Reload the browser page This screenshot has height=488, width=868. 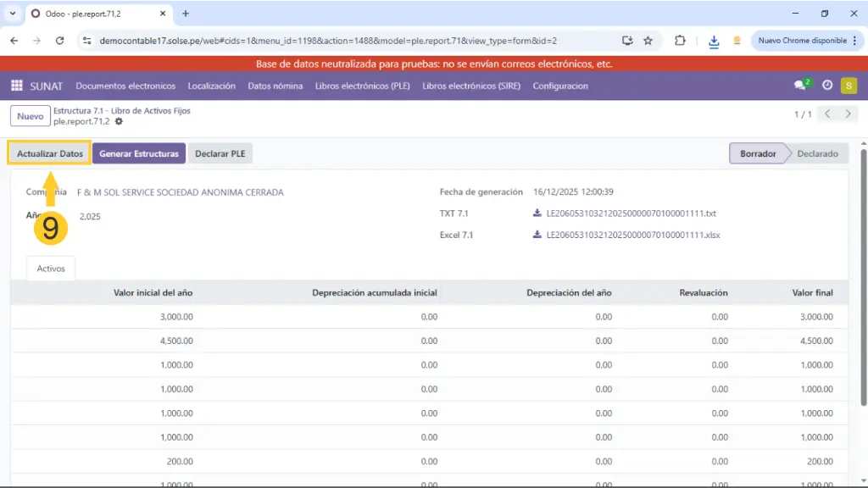point(59,41)
